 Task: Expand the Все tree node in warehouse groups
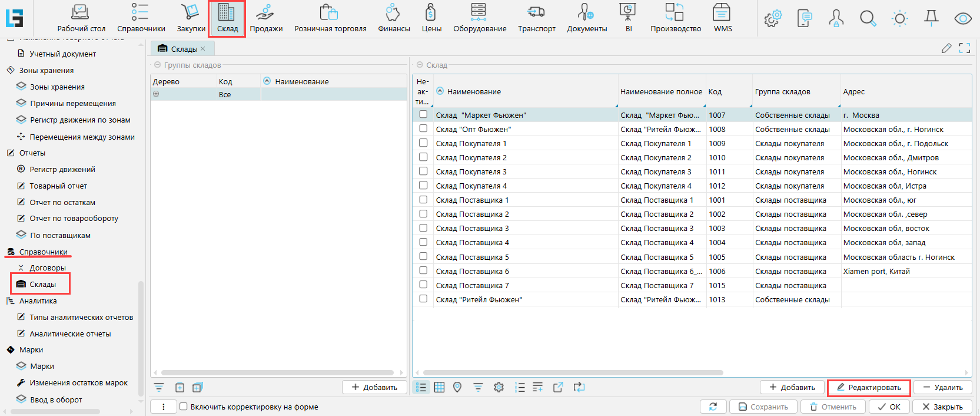156,94
